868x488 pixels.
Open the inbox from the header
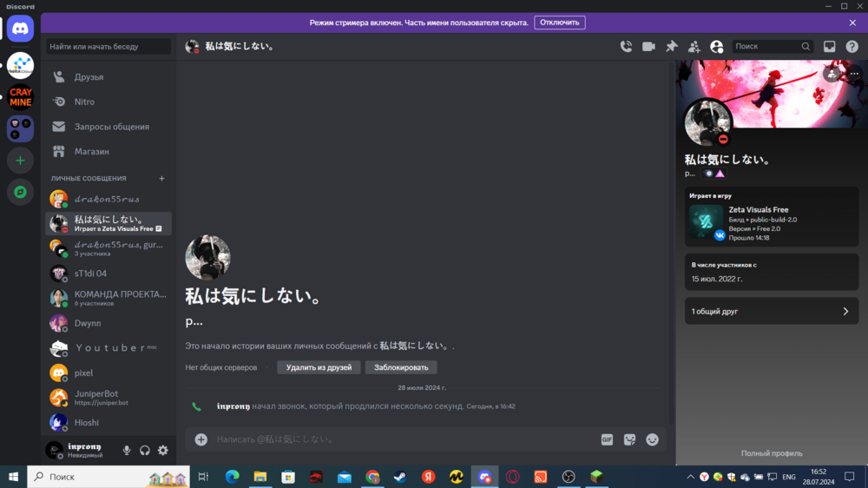click(x=829, y=47)
